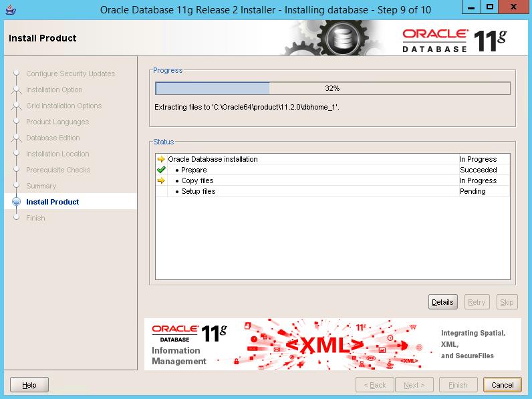The width and height of the screenshot is (532, 399).
Task: Open Help for the installer
Action: pyautogui.click(x=29, y=385)
